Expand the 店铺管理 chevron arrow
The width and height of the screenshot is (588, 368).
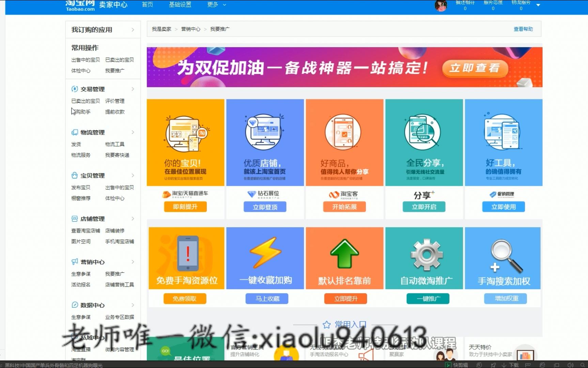pyautogui.click(x=133, y=219)
